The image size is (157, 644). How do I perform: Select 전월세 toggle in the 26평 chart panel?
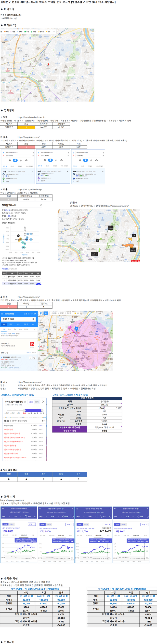click(x=49, y=524)
